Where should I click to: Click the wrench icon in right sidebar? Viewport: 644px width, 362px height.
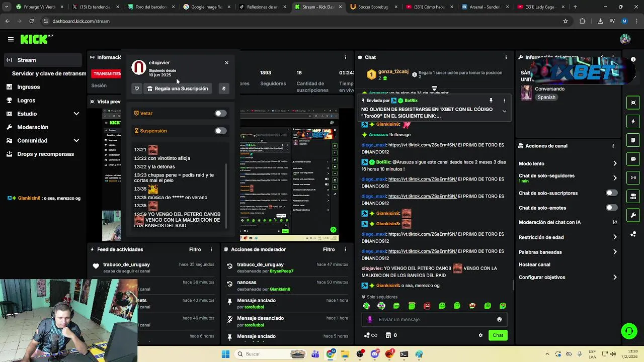pyautogui.click(x=633, y=215)
